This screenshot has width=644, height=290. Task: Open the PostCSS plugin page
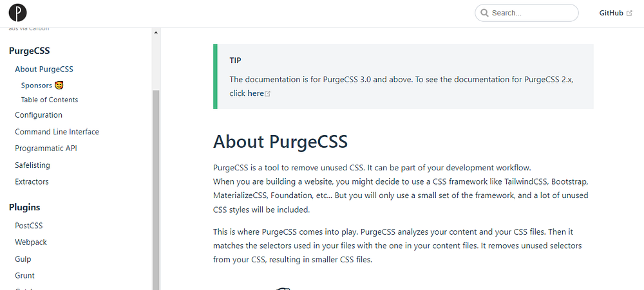tap(29, 226)
